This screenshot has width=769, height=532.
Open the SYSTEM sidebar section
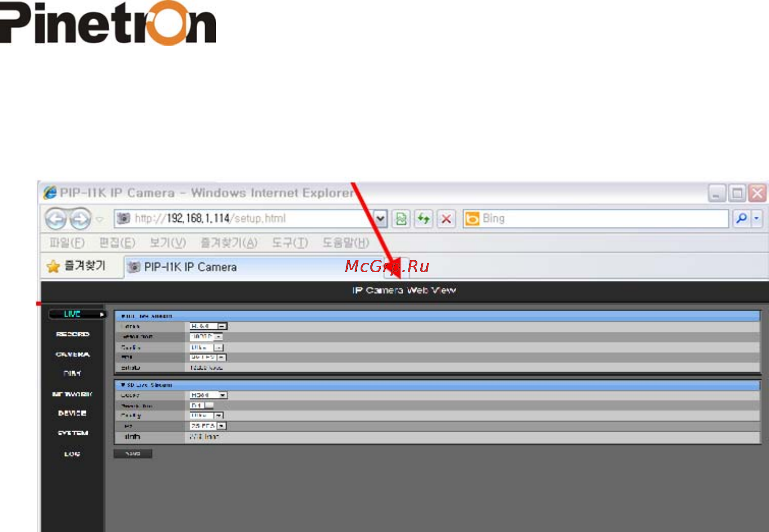(73, 433)
